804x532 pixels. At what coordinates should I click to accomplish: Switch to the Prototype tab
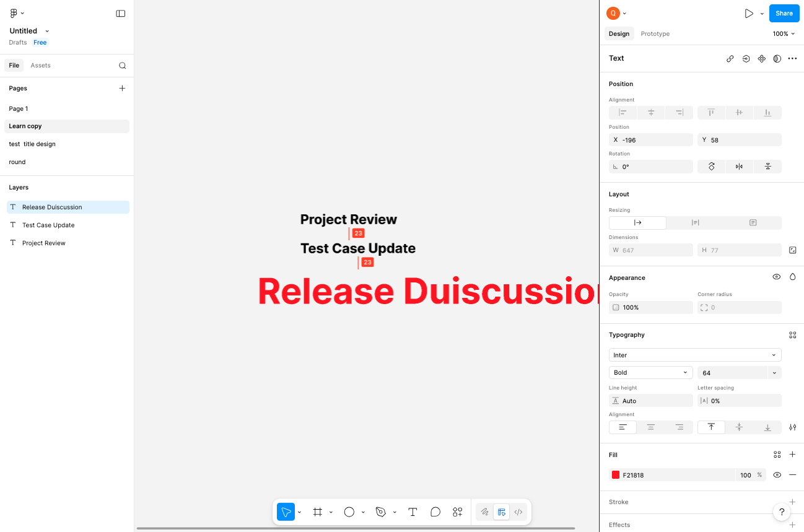(655, 34)
